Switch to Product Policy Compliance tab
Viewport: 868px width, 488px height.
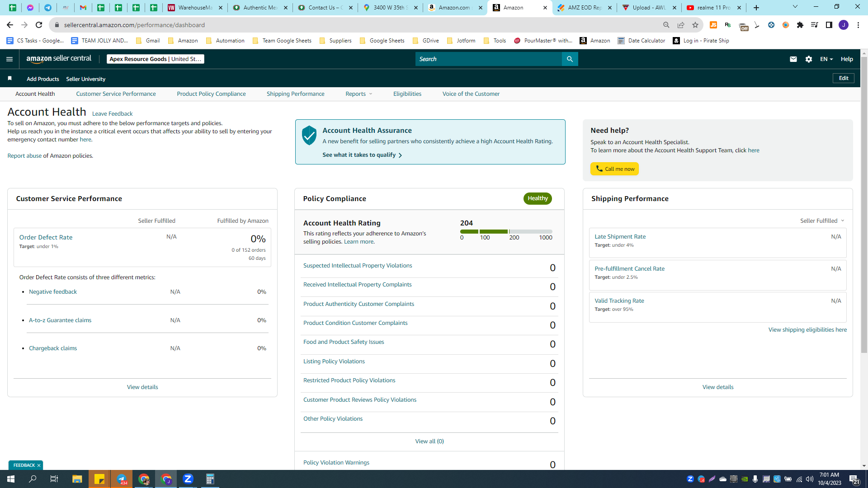point(211,94)
